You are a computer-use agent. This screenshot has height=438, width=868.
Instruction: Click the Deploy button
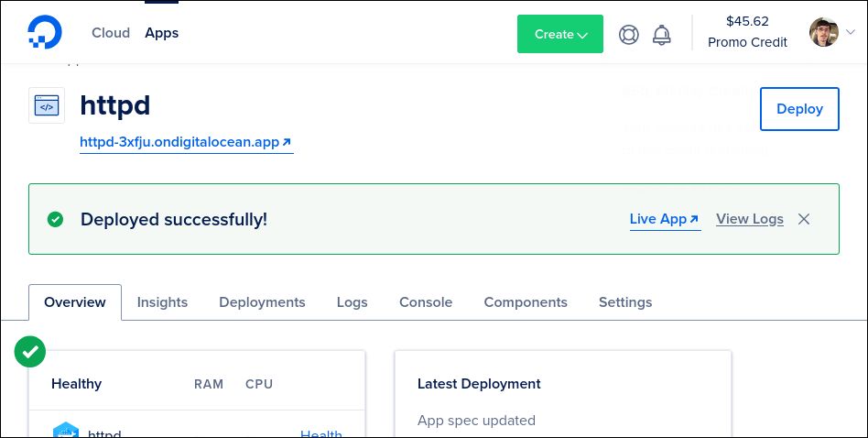point(799,109)
